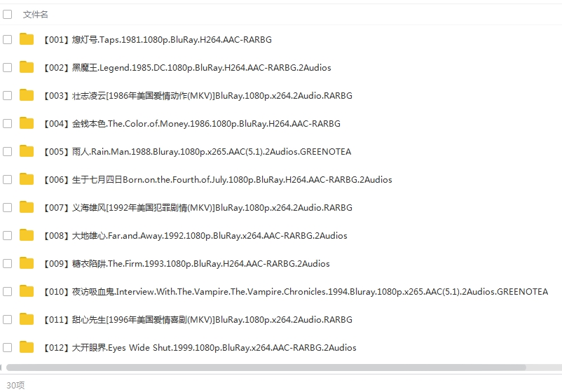Click name 大开眼界.Eyes Wide Shut.1999
The height and width of the screenshot is (392, 562).
click(200, 347)
